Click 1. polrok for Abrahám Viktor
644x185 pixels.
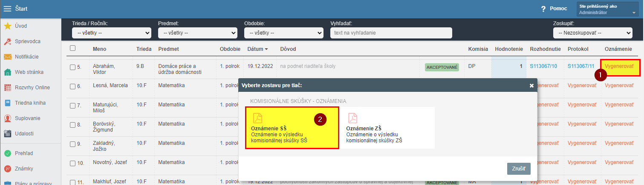tap(230, 66)
